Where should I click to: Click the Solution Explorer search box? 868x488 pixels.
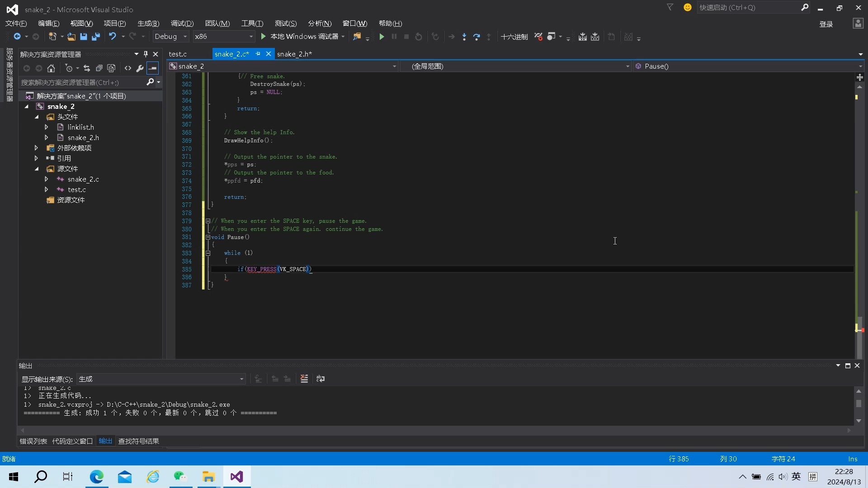coord(82,82)
